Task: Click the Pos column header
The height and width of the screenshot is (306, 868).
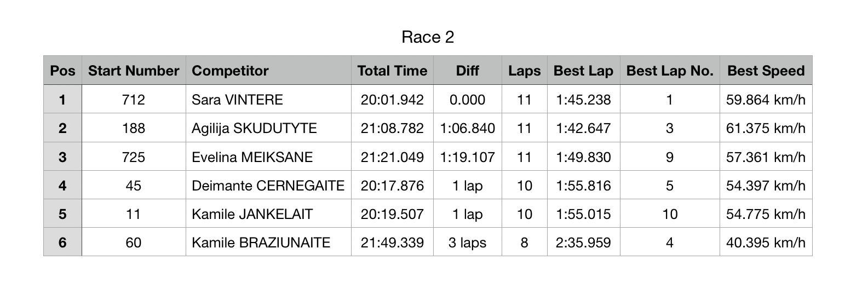Action: (62, 71)
